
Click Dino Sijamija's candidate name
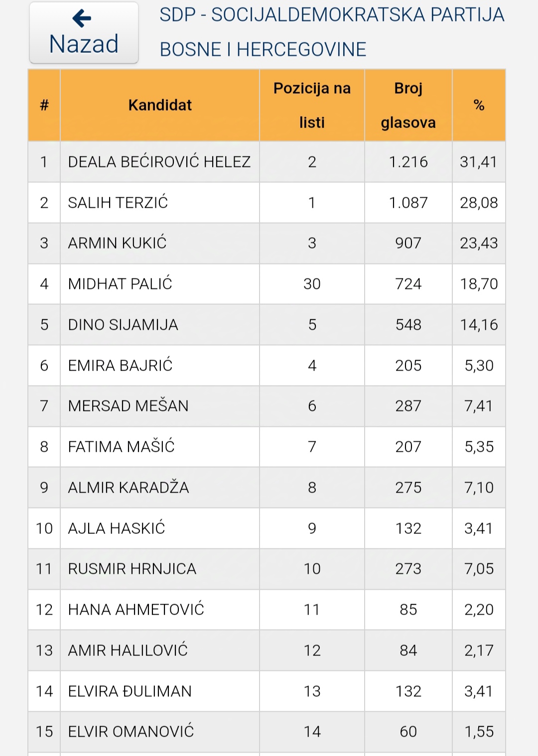[123, 325]
